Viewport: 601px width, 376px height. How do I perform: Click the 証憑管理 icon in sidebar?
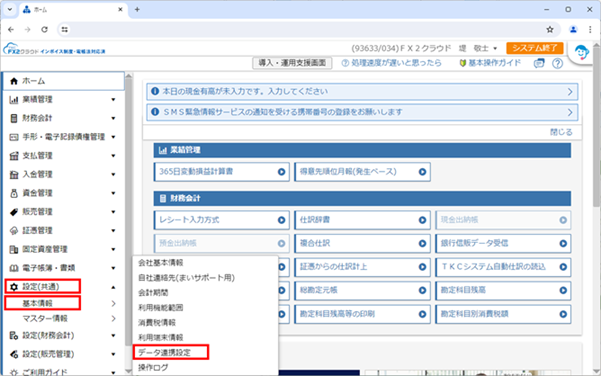click(x=14, y=231)
